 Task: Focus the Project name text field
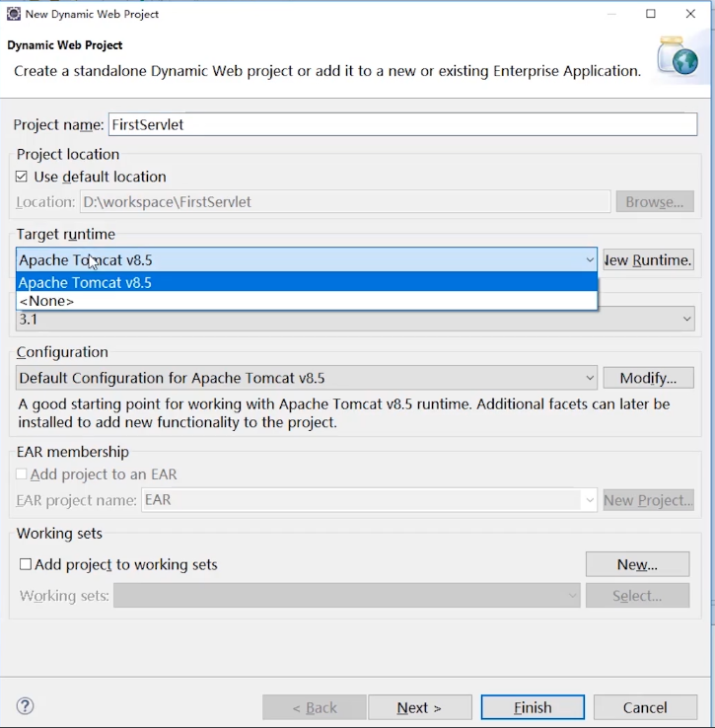tap(403, 124)
